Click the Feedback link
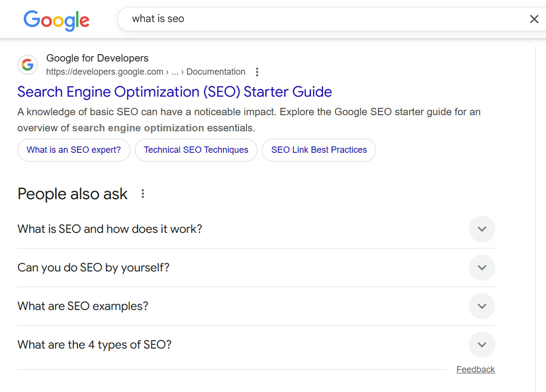Image resolution: width=546 pixels, height=392 pixels. [475, 369]
